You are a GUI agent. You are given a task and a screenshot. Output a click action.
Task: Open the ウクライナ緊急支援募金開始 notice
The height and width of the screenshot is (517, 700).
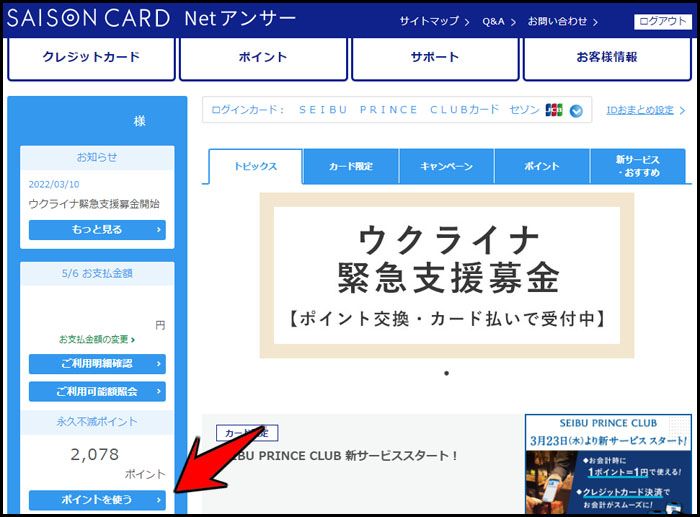click(x=94, y=204)
